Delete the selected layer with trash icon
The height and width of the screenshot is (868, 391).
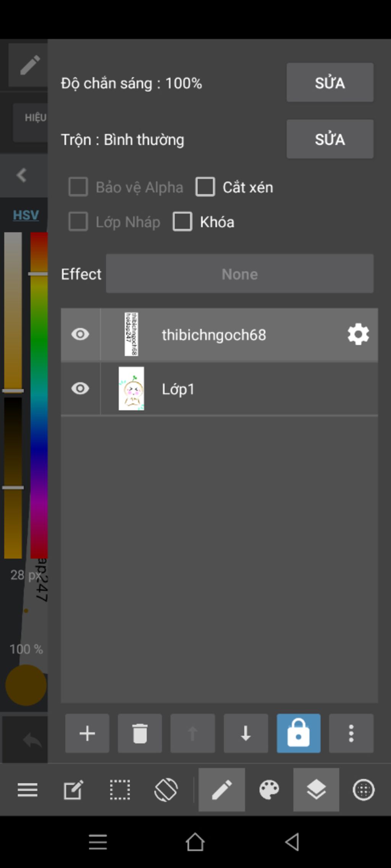[x=140, y=733]
